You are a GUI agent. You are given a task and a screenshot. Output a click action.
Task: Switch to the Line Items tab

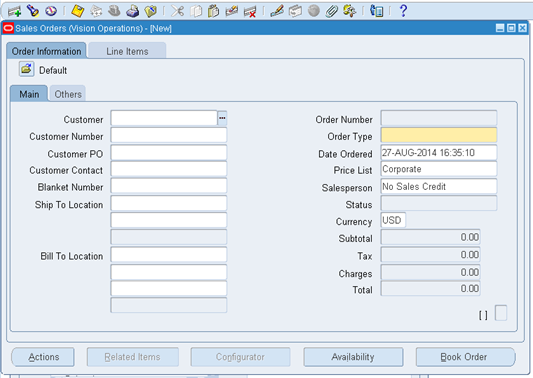pos(127,51)
